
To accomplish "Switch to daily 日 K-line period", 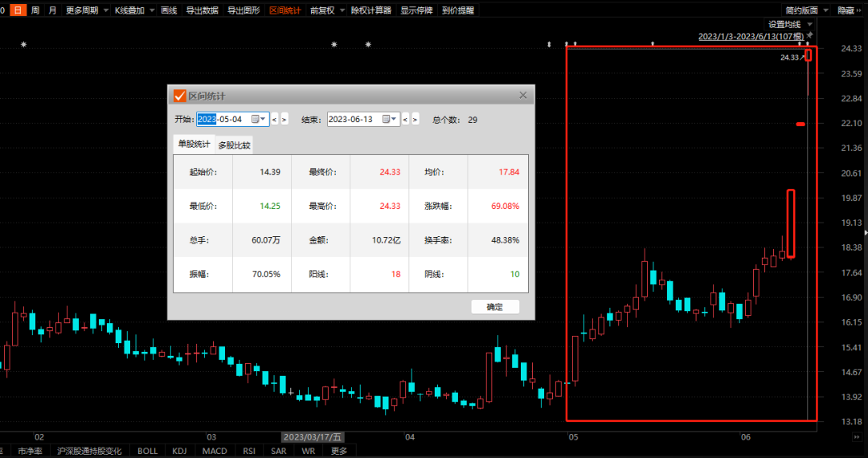I will (x=18, y=10).
